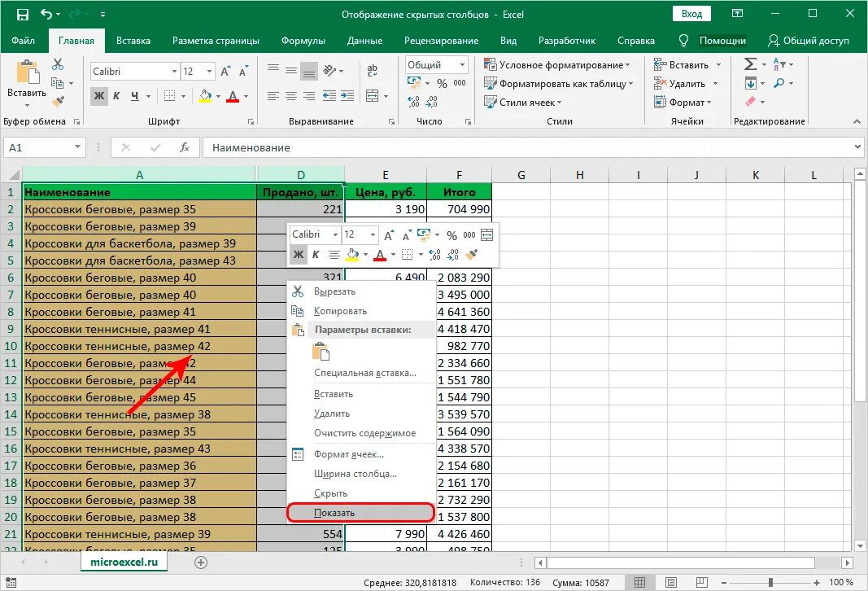The image size is (868, 591).
Task: Open the Name Box A1 dropdown arrow
Action: click(77, 147)
